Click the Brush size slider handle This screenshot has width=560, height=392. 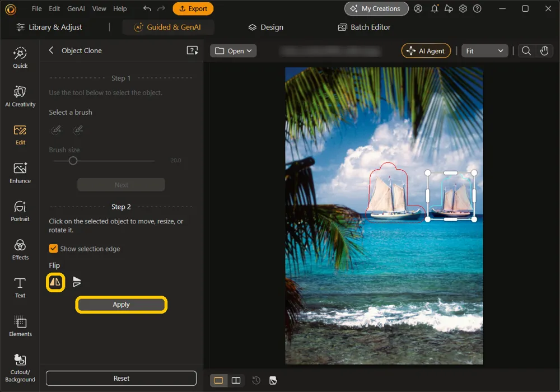73,161
